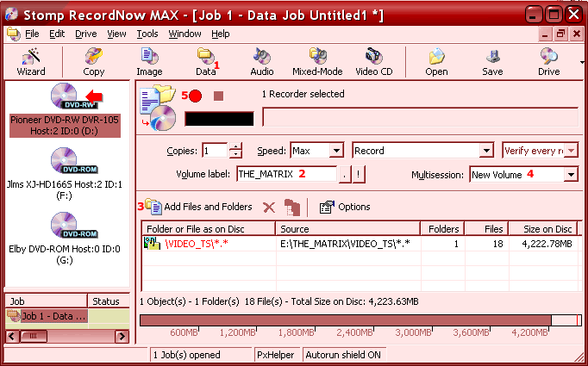Screen dimensions: 588x366
Task: Click the VIDEO_TS folder row icon
Action: pyautogui.click(x=152, y=244)
